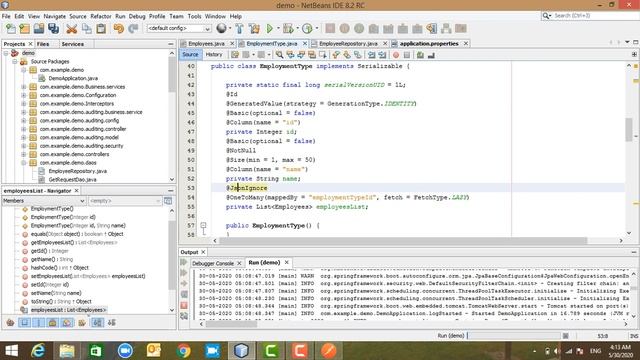Open Google Chrome from taskbar
This screenshot has height=360, width=640.
pos(183,351)
